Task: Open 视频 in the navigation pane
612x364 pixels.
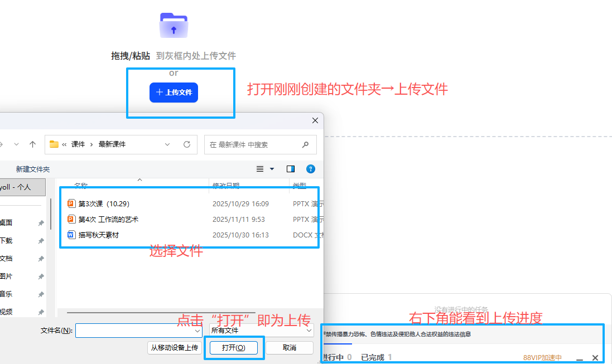Action: pyautogui.click(x=6, y=312)
